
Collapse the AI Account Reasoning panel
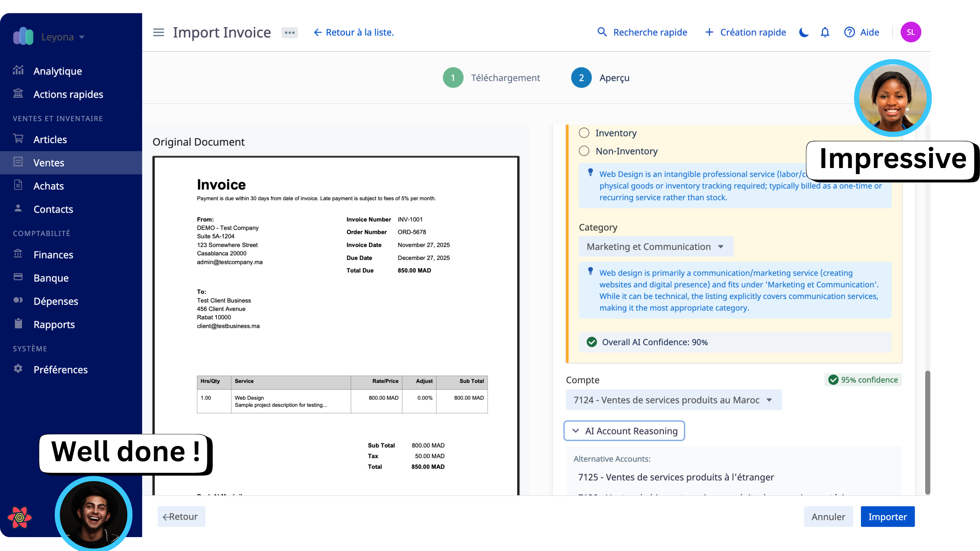(623, 431)
